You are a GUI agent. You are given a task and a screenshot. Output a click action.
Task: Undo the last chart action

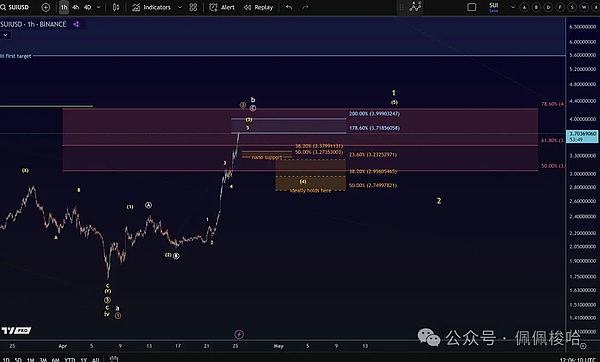click(x=289, y=7)
